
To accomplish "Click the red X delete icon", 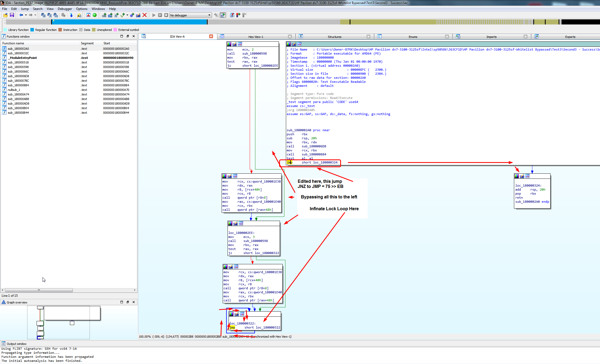I will 145,15.
